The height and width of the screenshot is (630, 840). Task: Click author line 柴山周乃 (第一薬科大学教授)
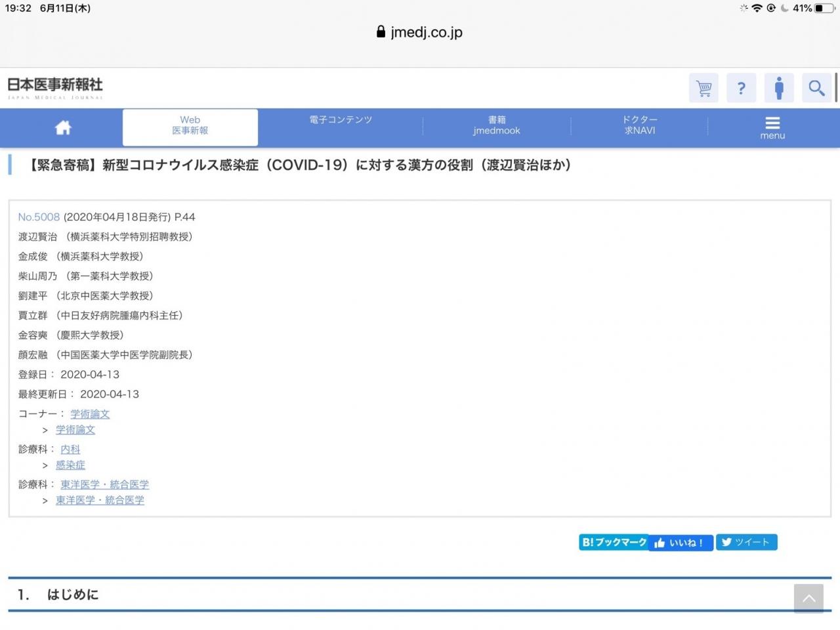pos(85,276)
